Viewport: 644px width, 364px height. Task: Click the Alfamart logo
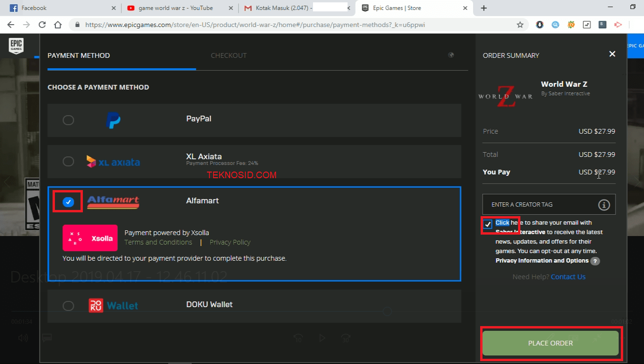coord(113,202)
